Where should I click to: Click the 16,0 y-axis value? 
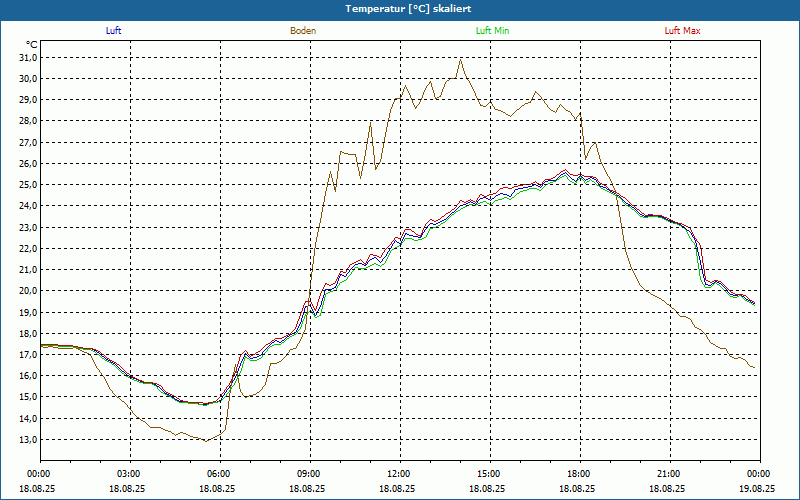[28, 376]
